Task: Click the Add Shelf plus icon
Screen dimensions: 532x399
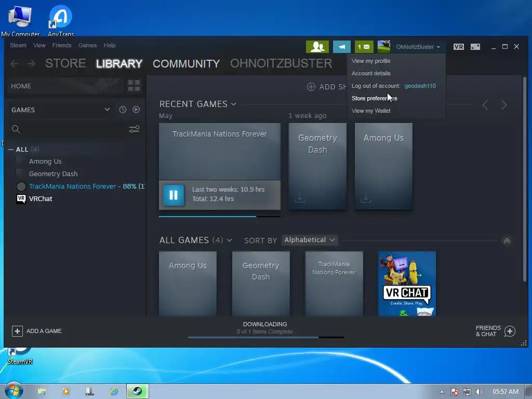Action: [311, 87]
